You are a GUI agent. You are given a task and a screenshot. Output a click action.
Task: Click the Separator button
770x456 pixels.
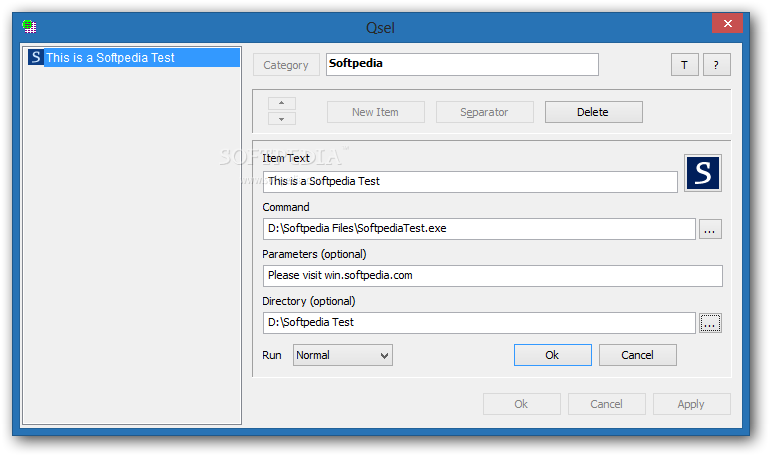coord(484,112)
